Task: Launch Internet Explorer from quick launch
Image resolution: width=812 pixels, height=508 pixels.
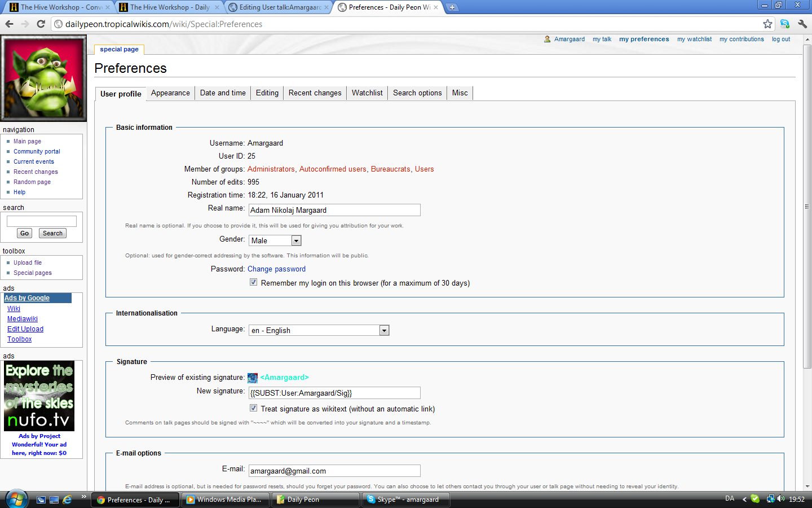Action: (x=67, y=500)
